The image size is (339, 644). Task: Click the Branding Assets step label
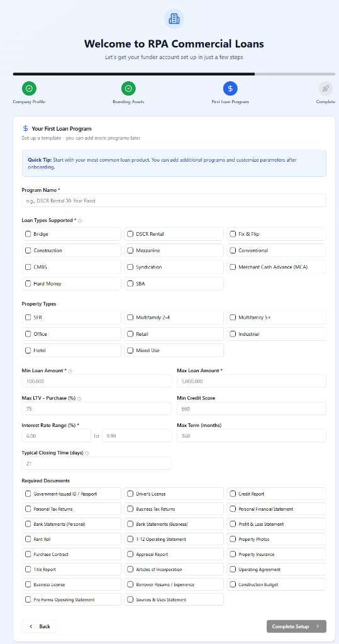pos(128,102)
